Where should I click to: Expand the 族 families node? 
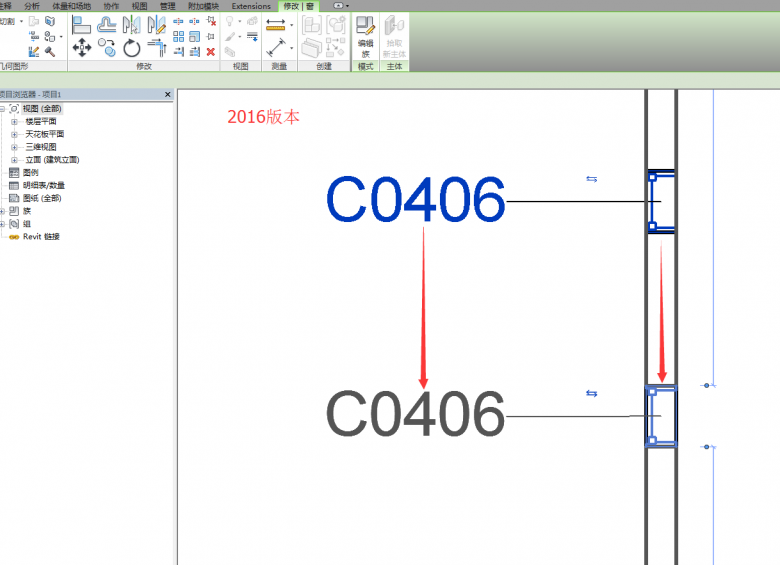[x=3, y=211]
